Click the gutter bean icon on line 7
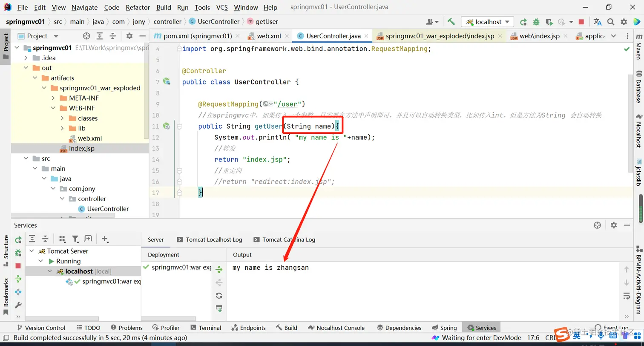644x346 pixels. point(167,82)
